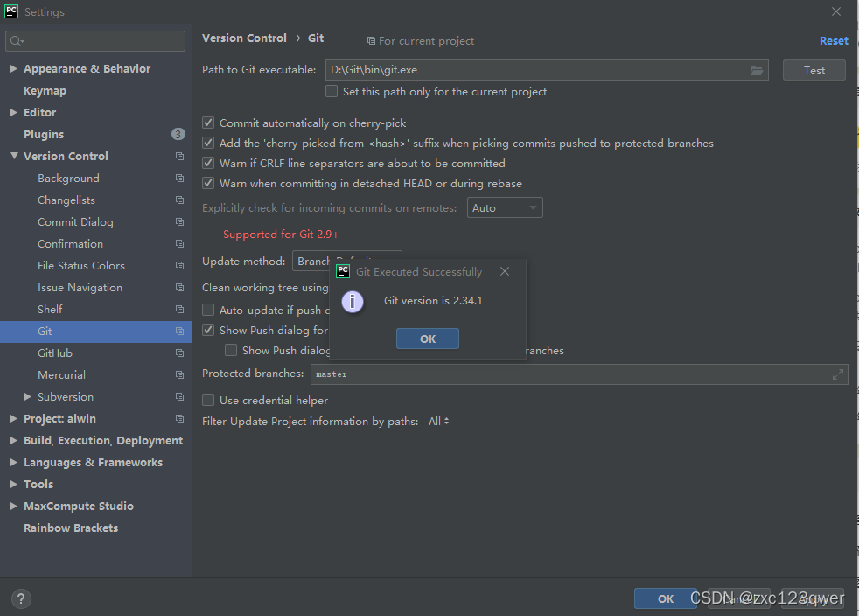Image resolution: width=859 pixels, height=616 pixels.
Task: Expand the Tools section
Action: click(x=14, y=485)
